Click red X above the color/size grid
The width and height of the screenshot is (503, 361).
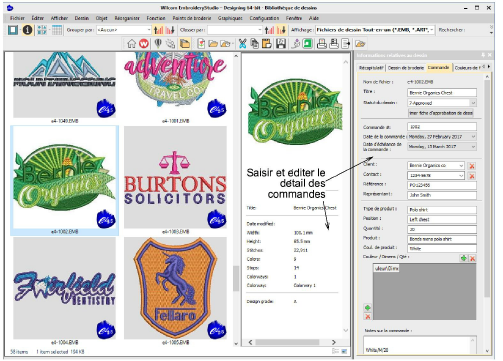point(472,258)
